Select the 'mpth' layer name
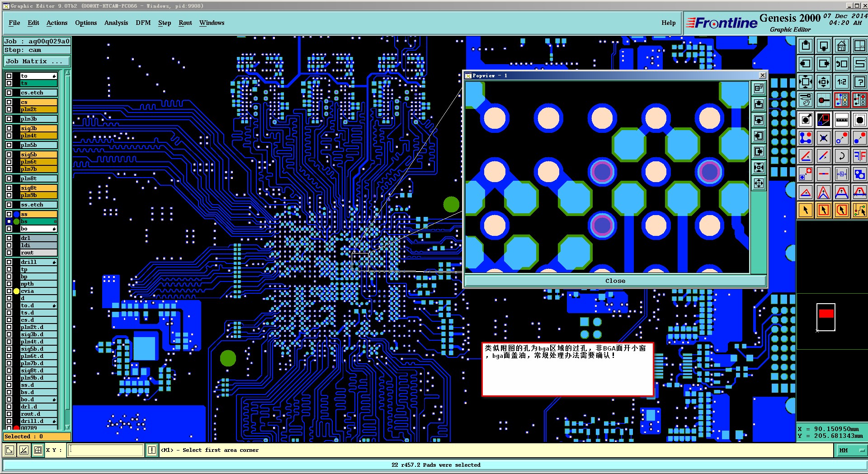868x474 pixels. [x=38, y=284]
